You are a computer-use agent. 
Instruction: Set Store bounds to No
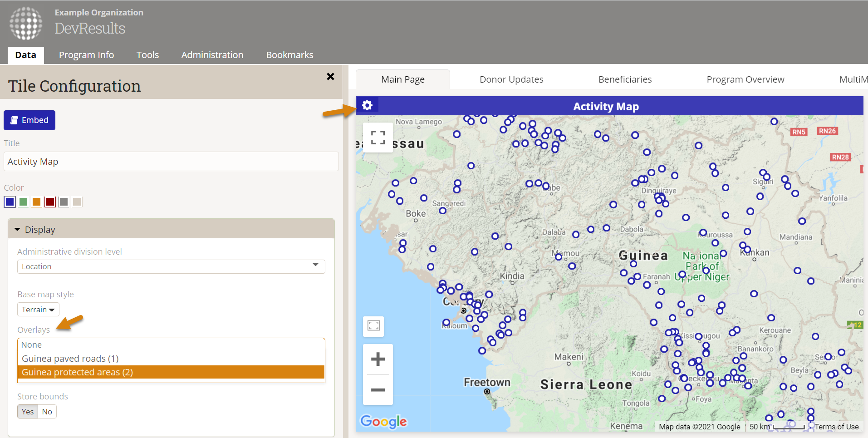[47, 412]
